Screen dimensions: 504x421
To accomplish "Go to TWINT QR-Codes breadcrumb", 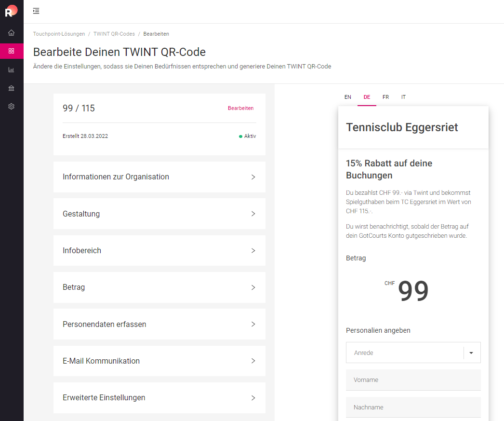I will tap(114, 34).
